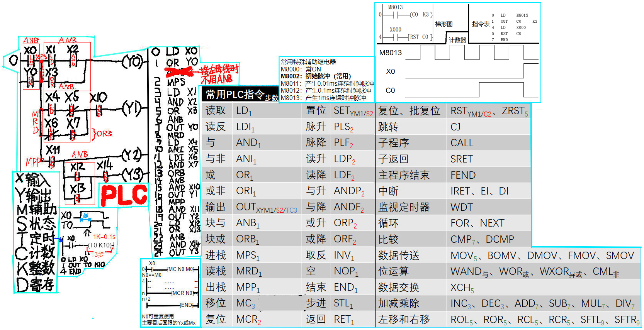Click the LDP instruction cell
644x330 pixels.
[x=352, y=159]
